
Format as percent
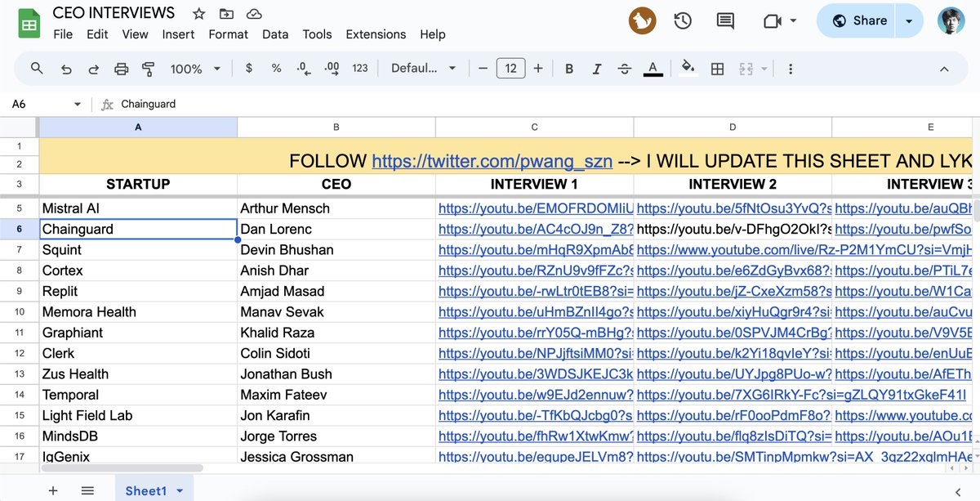coord(277,69)
